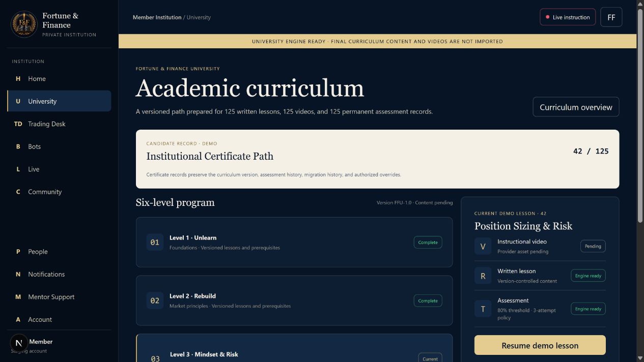Open Level 2 · Rebuild card

294,300
